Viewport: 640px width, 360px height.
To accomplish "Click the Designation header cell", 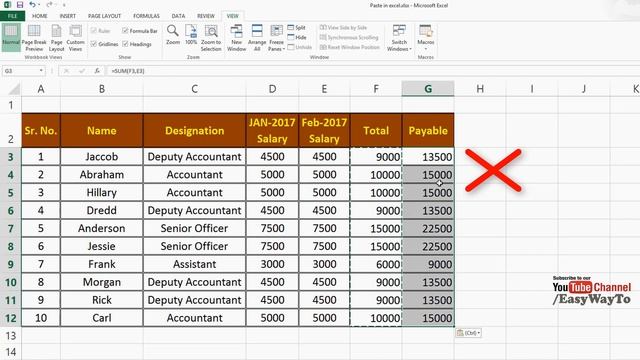I will pos(194,130).
